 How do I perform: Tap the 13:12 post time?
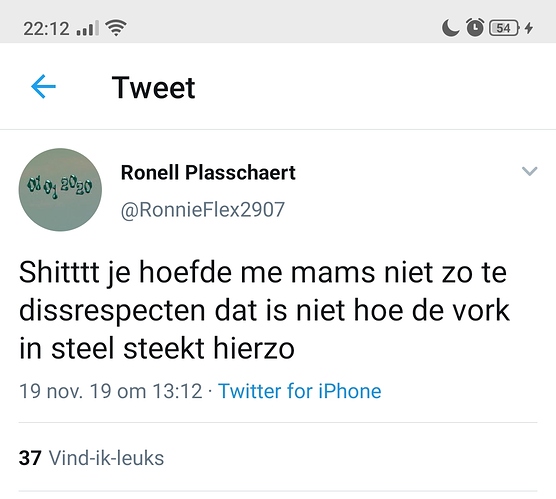point(177,391)
